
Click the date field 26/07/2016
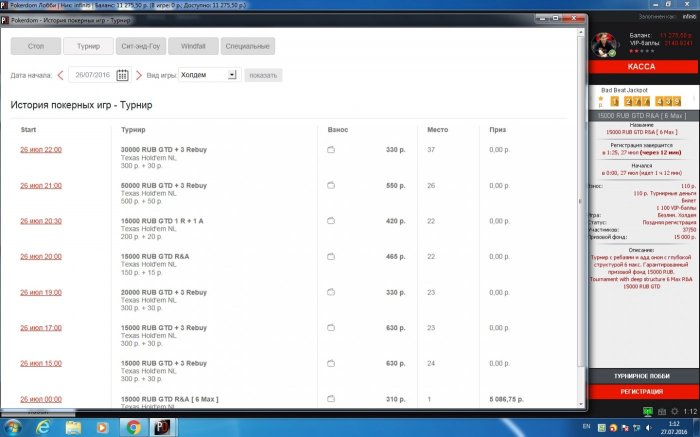click(x=92, y=75)
